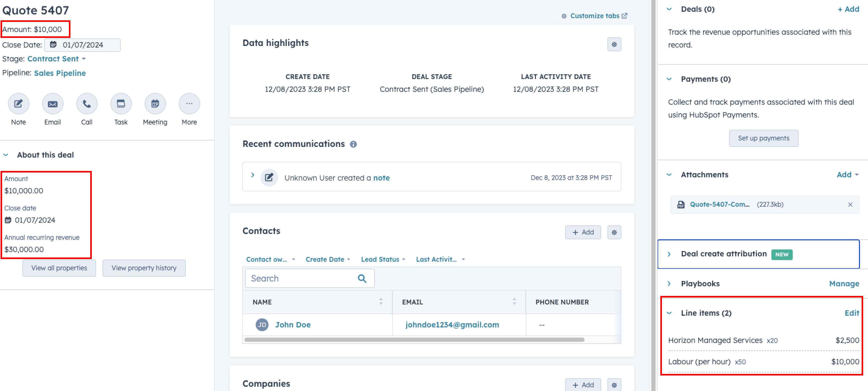The height and width of the screenshot is (391, 868).
Task: Collapse the About this deal section
Action: tap(6, 155)
